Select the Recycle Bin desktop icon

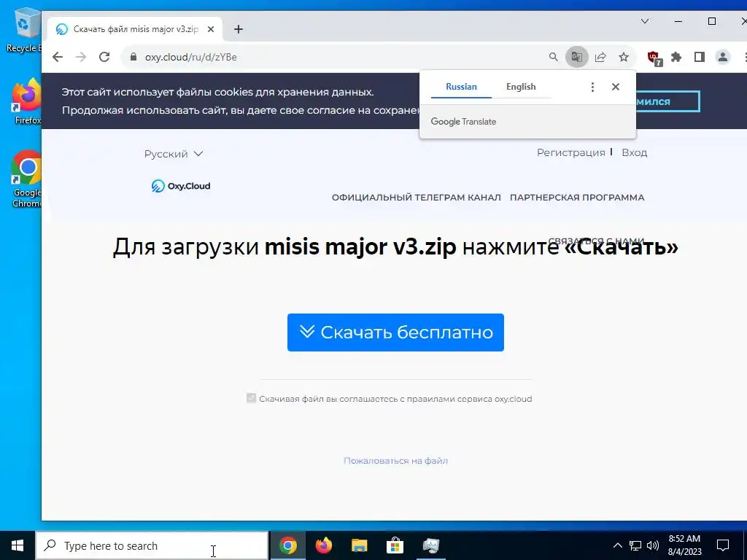click(x=24, y=31)
